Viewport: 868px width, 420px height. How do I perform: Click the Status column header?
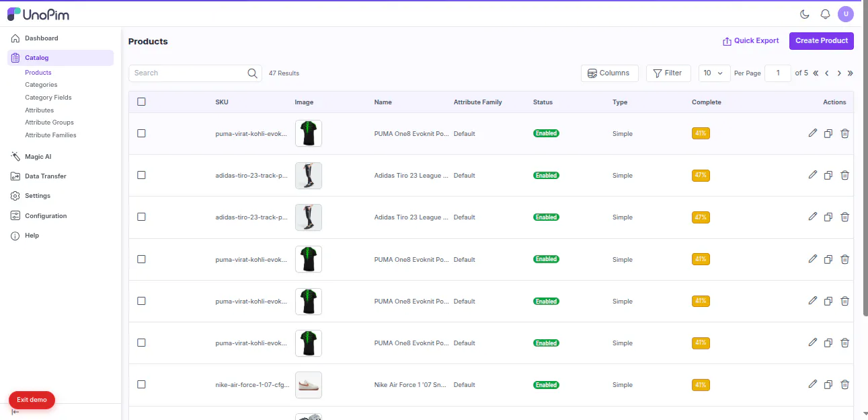click(543, 102)
